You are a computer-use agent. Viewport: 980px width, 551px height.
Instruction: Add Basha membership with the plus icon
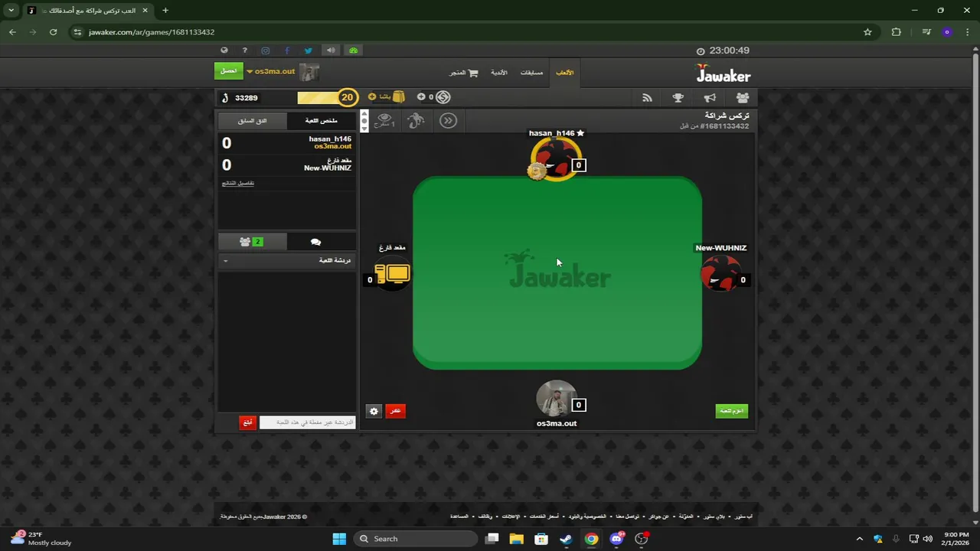[x=372, y=97]
